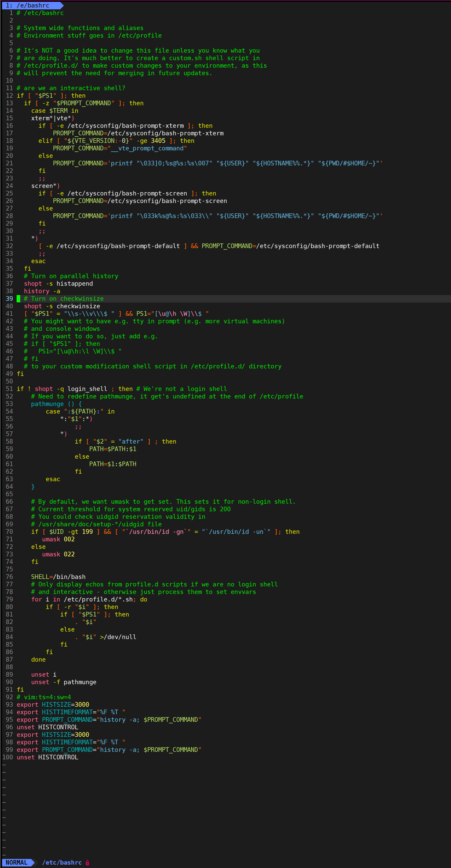
Task: Click the green cursor block on line 39
Action: (18, 299)
